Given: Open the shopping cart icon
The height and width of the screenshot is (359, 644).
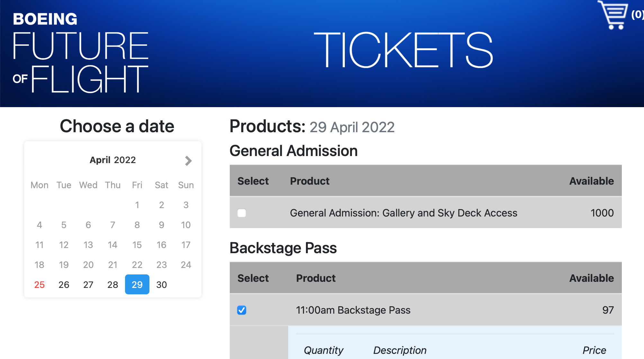Looking at the screenshot, I should click(613, 15).
